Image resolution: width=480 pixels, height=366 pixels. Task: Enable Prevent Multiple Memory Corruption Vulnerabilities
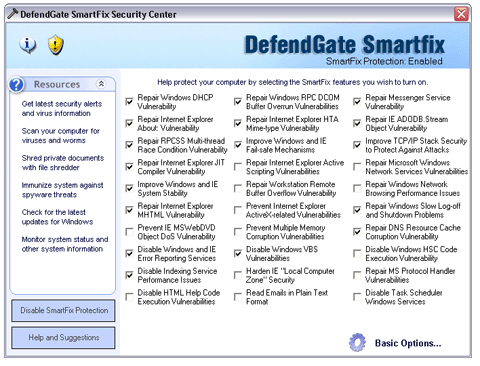(238, 231)
